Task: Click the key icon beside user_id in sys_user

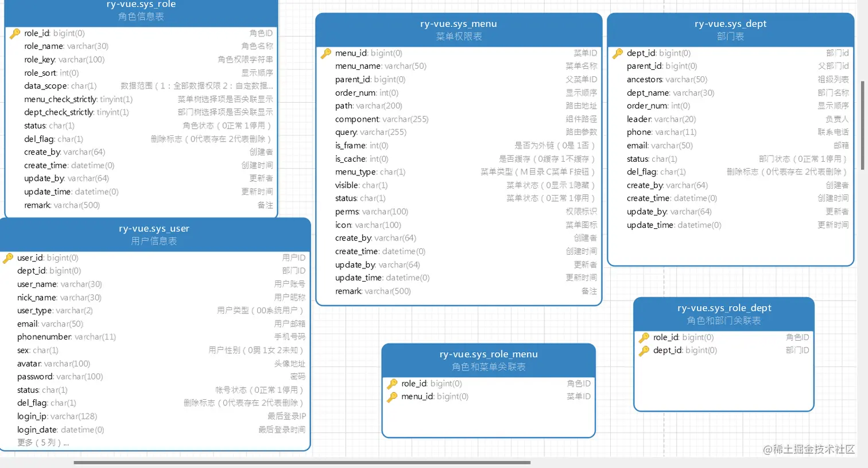Action: point(8,258)
